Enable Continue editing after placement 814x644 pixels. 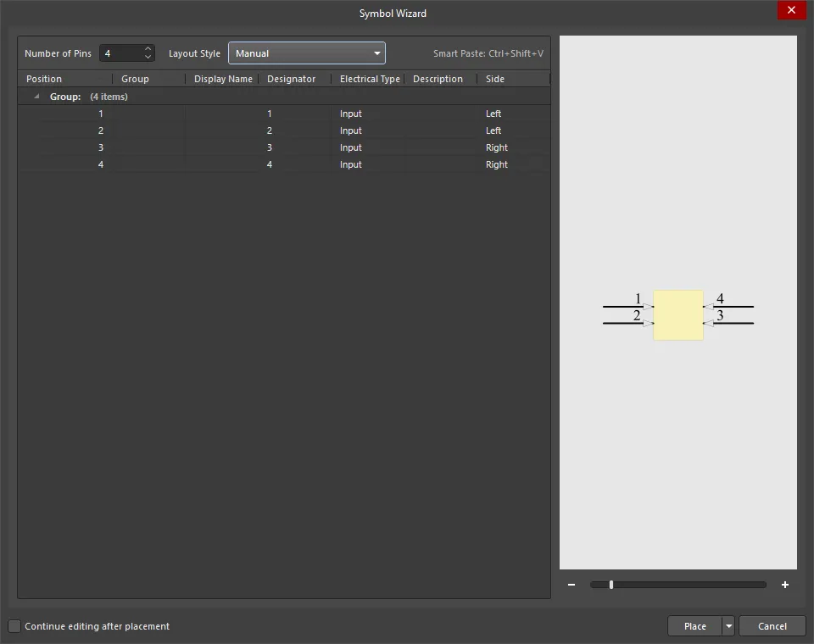(14, 626)
